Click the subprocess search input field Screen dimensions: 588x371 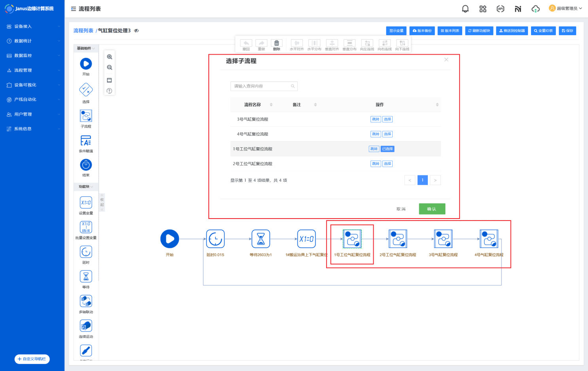(261, 86)
